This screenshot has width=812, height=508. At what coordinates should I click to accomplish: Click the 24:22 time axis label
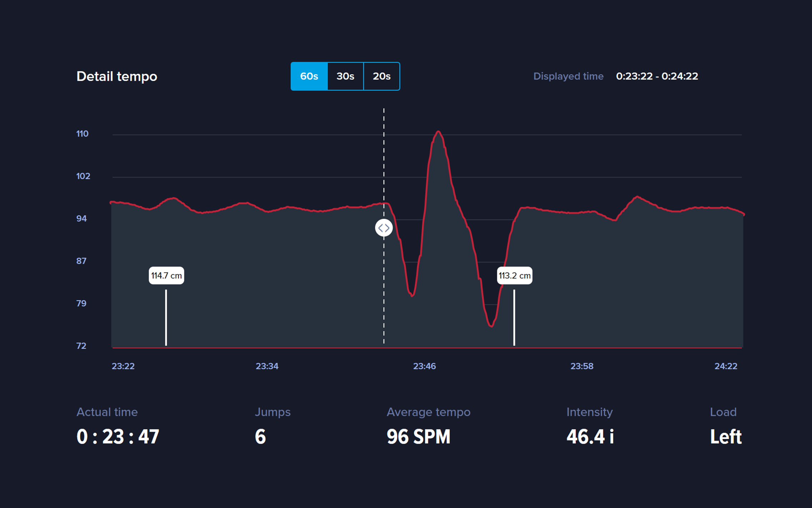(726, 366)
